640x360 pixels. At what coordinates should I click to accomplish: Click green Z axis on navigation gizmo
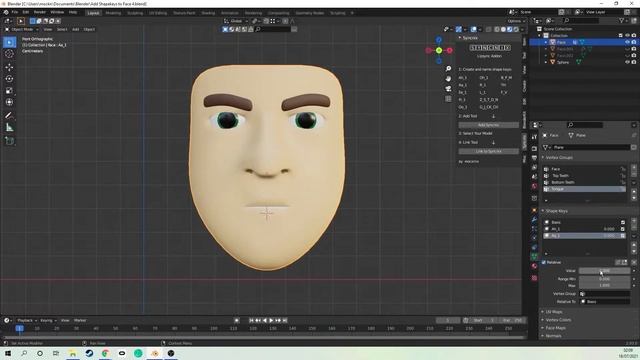[x=439, y=51]
